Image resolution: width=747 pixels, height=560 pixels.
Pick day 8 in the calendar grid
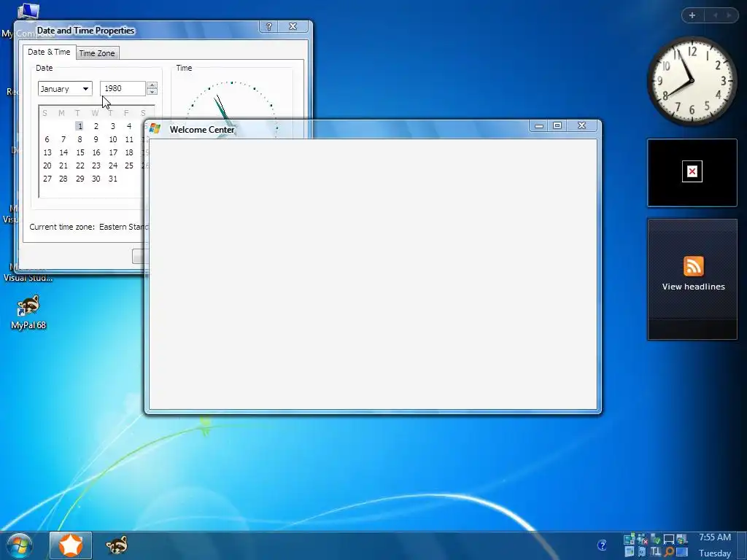(x=80, y=139)
